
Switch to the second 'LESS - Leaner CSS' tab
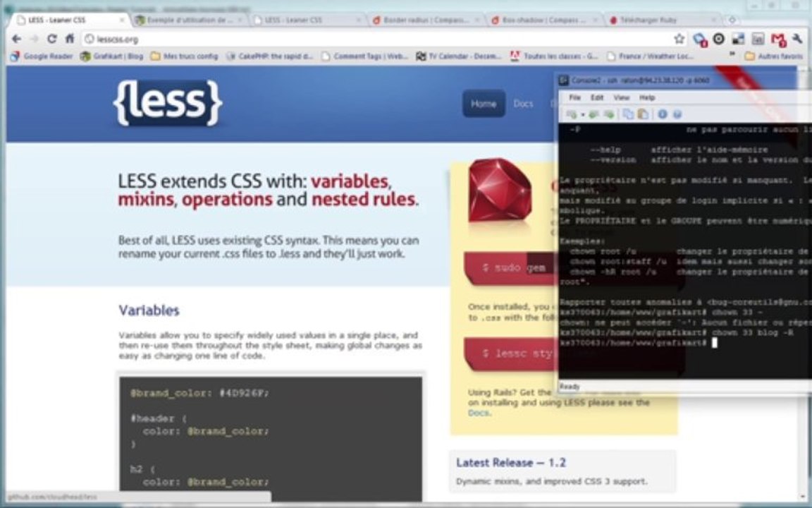pyautogui.click(x=307, y=20)
